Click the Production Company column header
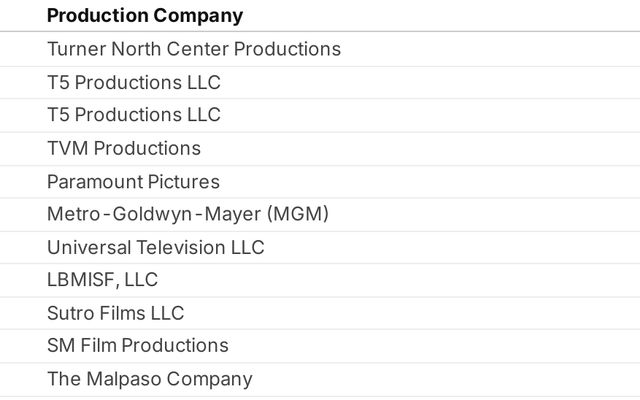640x400 pixels. (x=144, y=16)
